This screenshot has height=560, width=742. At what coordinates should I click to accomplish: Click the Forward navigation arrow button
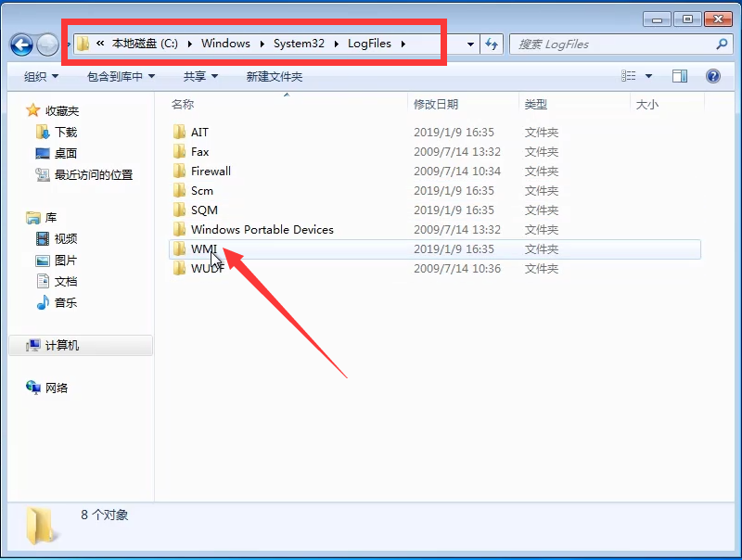coord(47,45)
